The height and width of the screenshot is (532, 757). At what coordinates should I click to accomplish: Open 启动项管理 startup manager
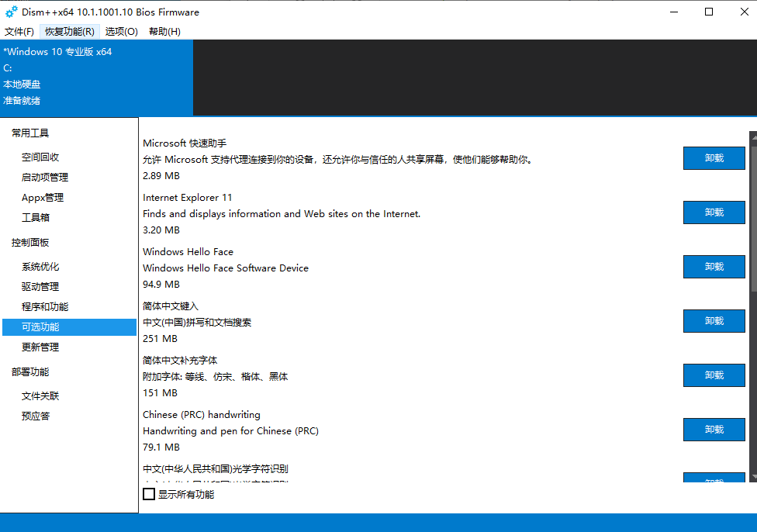(45, 177)
